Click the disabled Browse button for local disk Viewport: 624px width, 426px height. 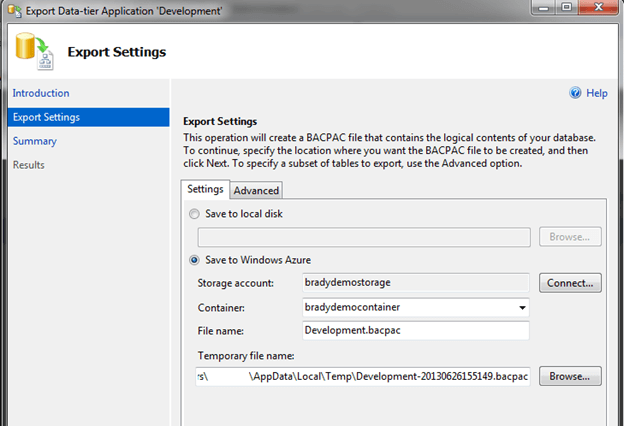coord(570,237)
